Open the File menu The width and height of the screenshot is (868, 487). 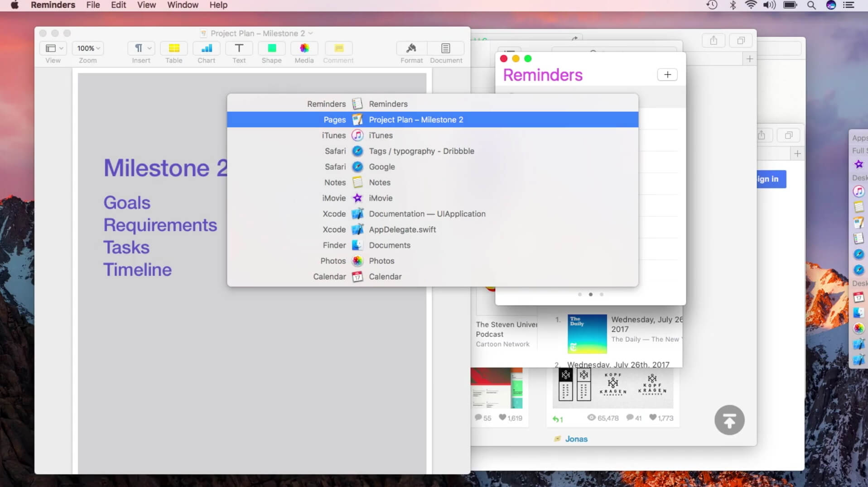coord(93,5)
